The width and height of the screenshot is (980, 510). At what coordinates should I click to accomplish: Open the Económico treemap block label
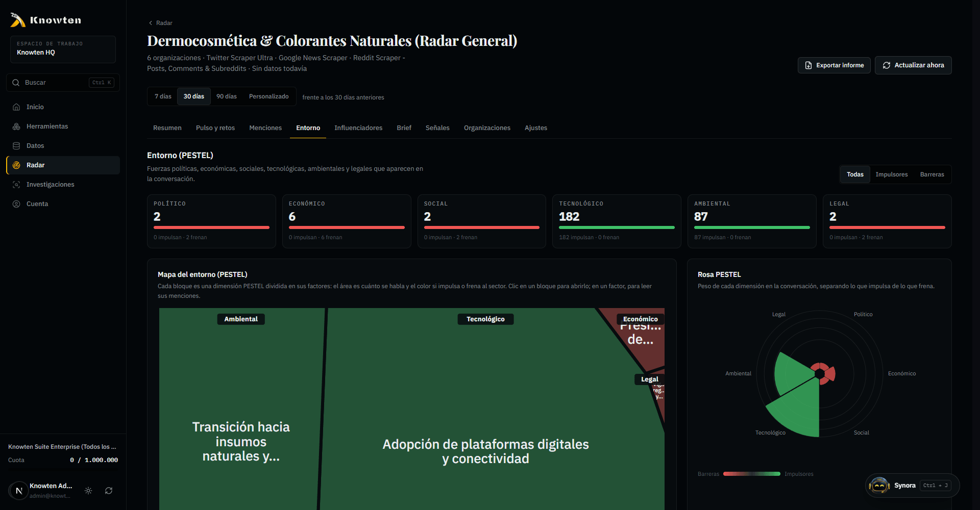(641, 319)
